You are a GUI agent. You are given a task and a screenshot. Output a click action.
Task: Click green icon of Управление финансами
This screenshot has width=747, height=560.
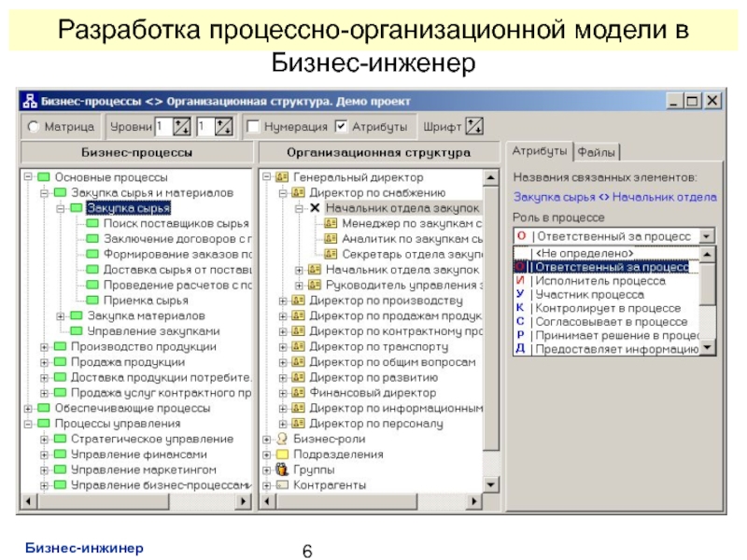click(60, 454)
